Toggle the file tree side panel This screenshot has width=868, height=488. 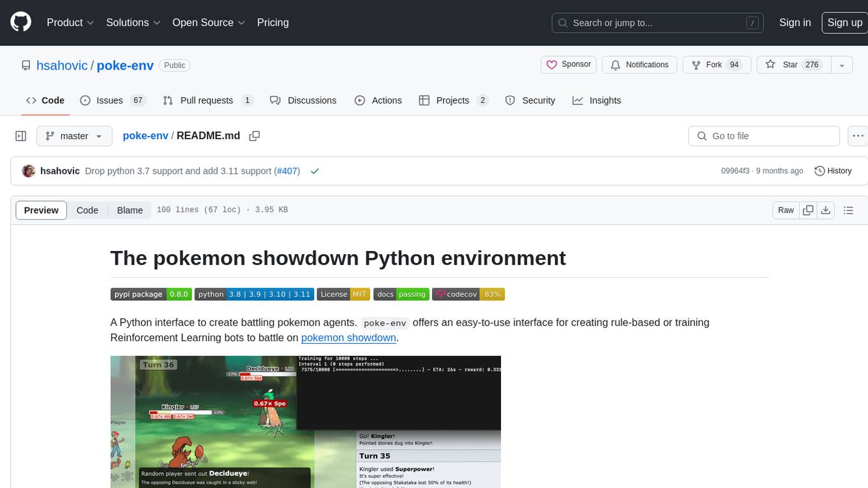point(21,136)
